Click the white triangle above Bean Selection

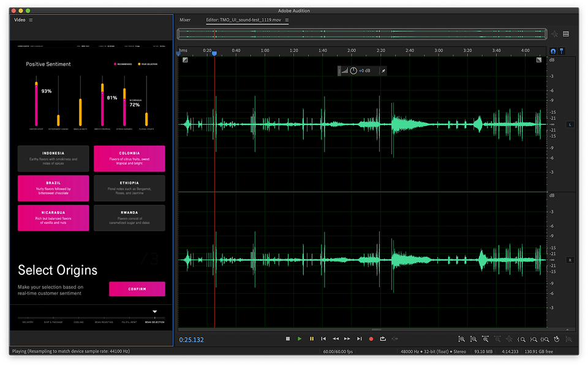[154, 312]
